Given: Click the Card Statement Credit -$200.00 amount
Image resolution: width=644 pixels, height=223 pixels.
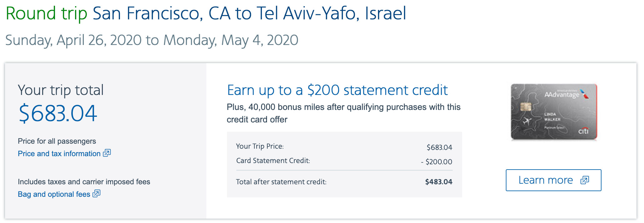Looking at the screenshot, I should 436,162.
